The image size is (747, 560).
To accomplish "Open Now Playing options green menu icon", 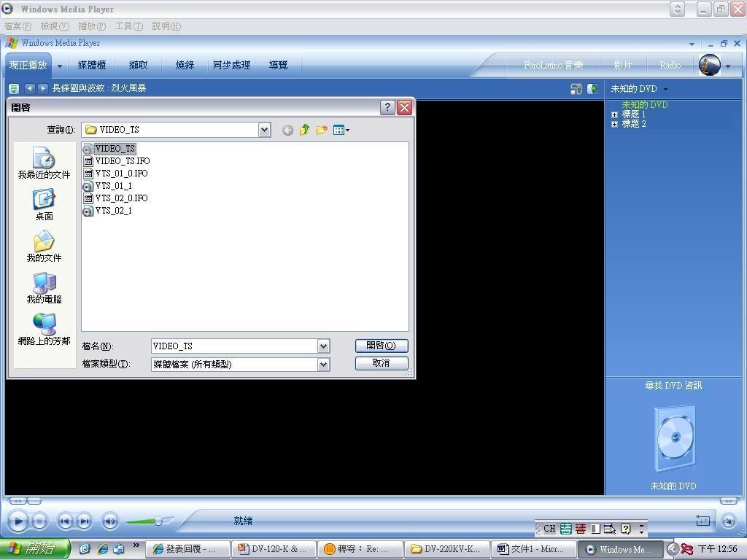I will (x=13, y=88).
